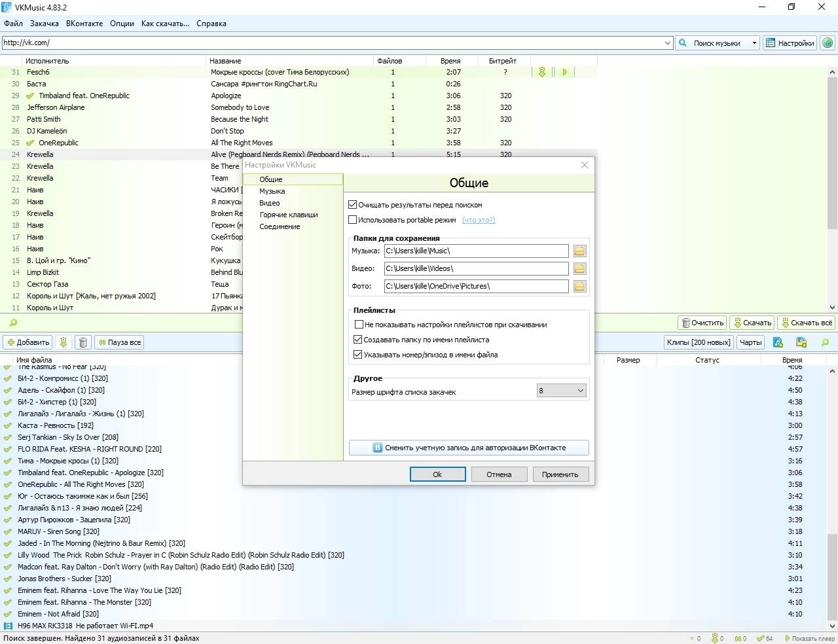The image size is (838, 644).
Task: Enable Не показывать настройки плейлистов checkbox
Action: [x=358, y=325]
